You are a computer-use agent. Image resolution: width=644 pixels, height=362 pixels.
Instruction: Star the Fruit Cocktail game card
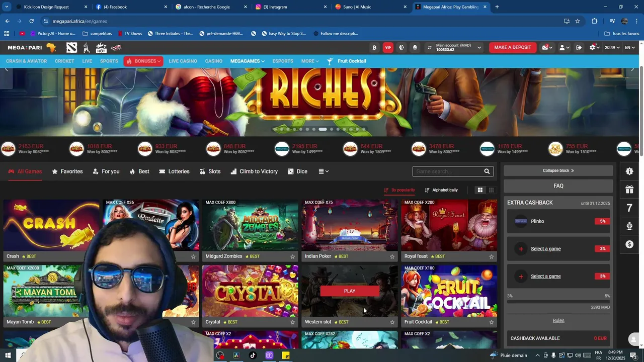[491, 322]
